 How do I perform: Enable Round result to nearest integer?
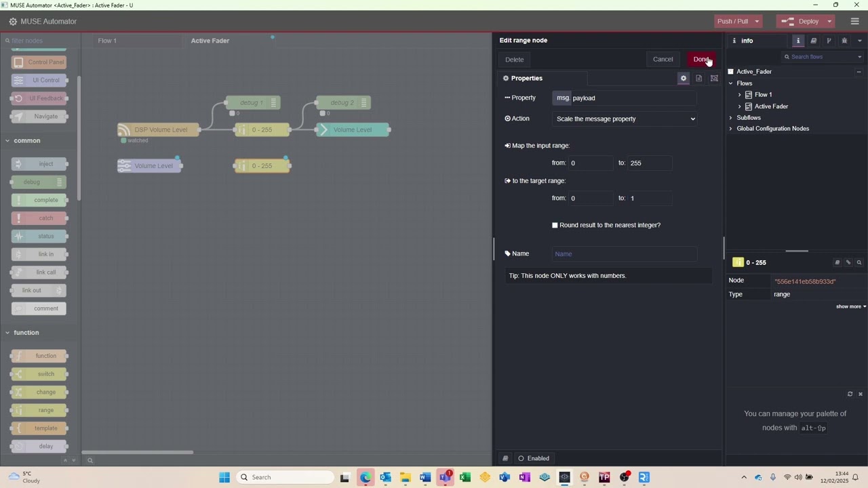555,225
